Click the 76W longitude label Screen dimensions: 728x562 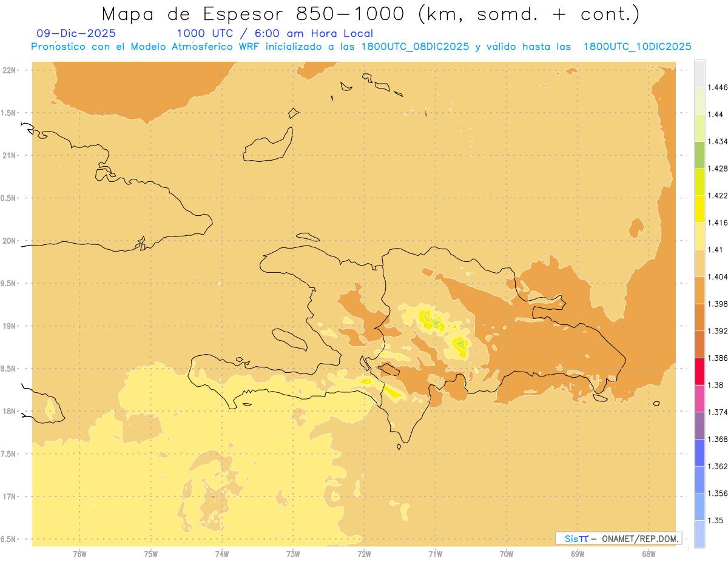79,554
